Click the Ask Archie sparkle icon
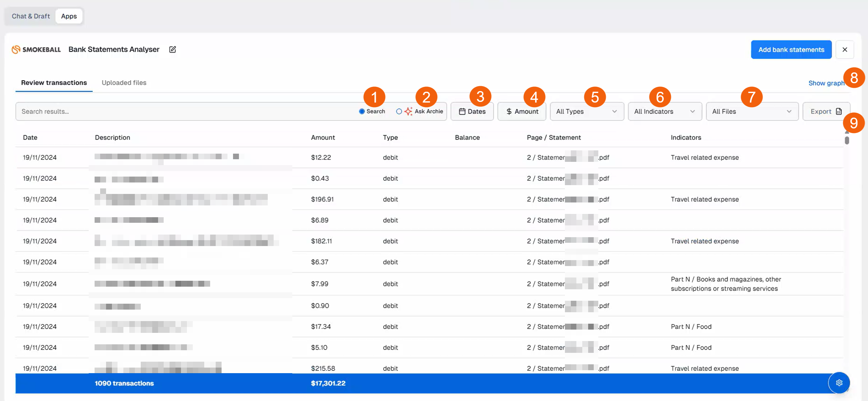 [408, 111]
